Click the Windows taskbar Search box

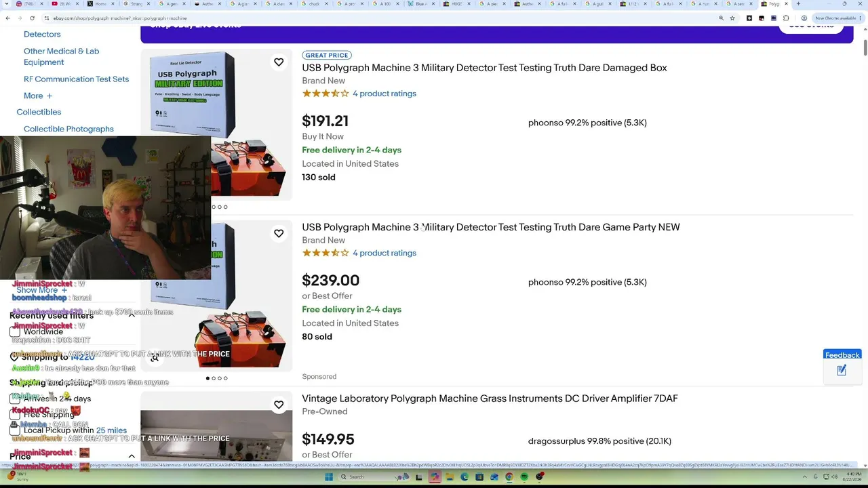(x=373, y=477)
